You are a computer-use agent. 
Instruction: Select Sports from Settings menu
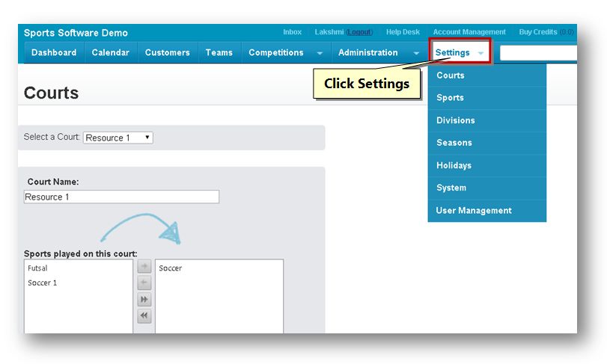coord(487,98)
